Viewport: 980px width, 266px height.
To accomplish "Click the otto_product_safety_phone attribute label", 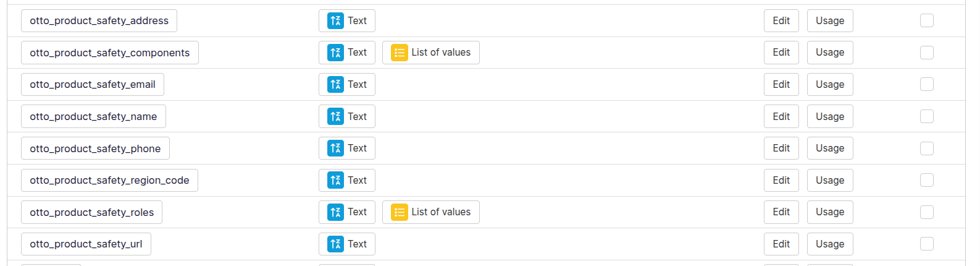I will 95,148.
